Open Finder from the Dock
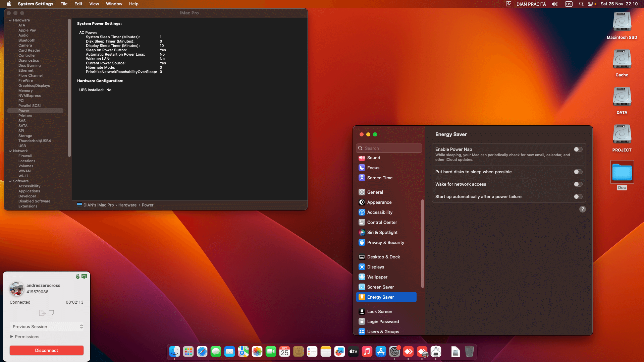 [174, 351]
